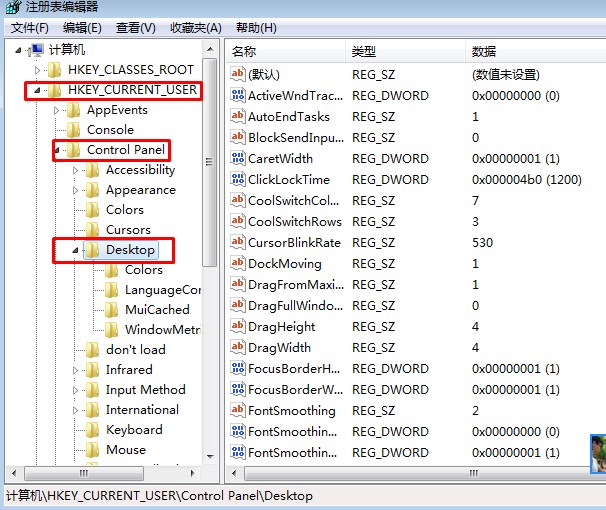Select the Colors subkey under Desktop

pyautogui.click(x=144, y=270)
